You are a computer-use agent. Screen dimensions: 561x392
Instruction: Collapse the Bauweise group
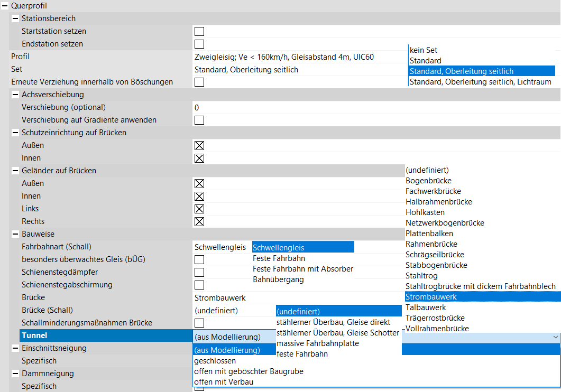coord(15,234)
